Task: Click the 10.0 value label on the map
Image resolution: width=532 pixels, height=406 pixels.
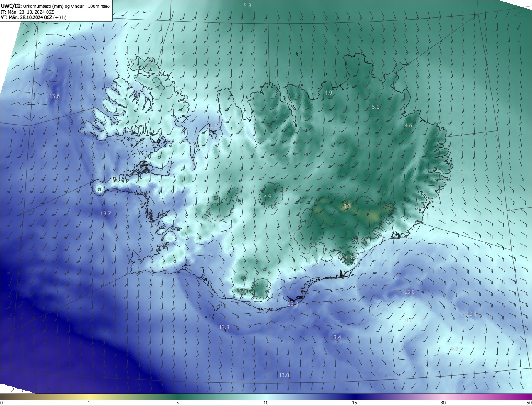Action: (407, 320)
